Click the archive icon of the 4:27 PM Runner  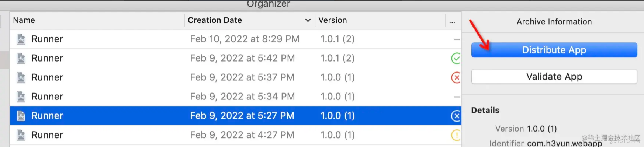(x=21, y=135)
